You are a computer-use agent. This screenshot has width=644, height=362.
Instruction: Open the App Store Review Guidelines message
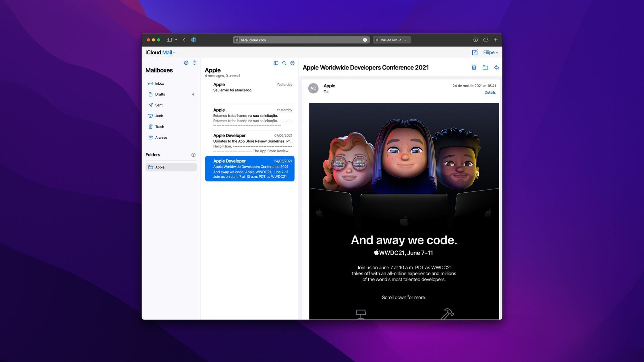tap(250, 143)
